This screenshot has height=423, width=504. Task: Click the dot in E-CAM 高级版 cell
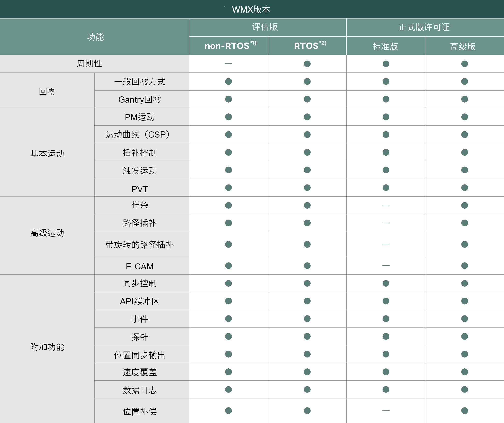465,266
